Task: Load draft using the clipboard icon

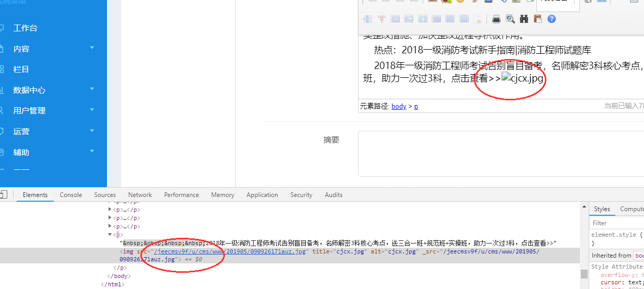Action: (x=538, y=19)
